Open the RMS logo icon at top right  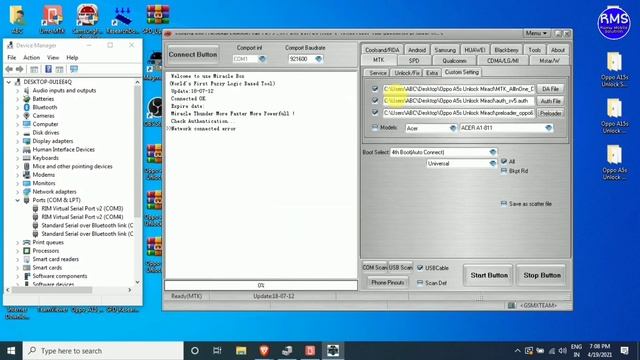[613, 22]
